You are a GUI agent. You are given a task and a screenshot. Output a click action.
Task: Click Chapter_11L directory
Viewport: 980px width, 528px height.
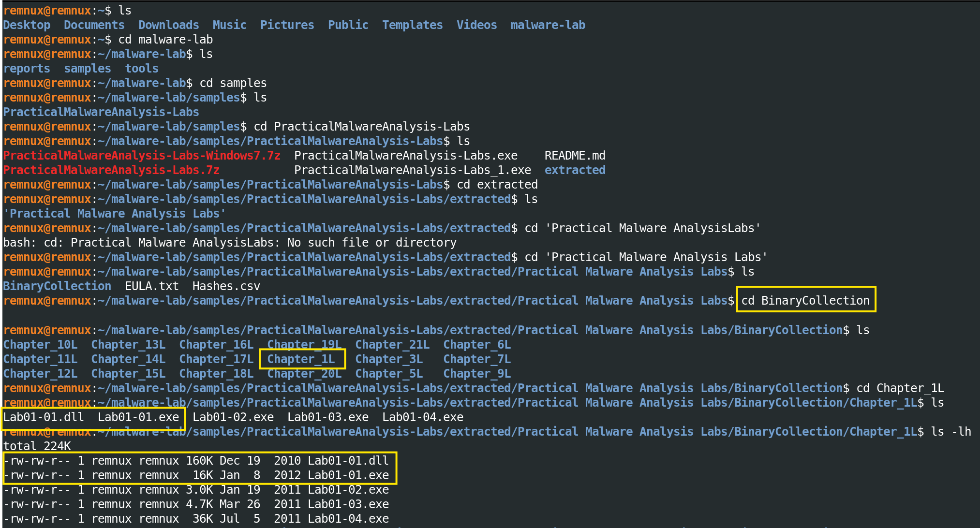point(40,359)
